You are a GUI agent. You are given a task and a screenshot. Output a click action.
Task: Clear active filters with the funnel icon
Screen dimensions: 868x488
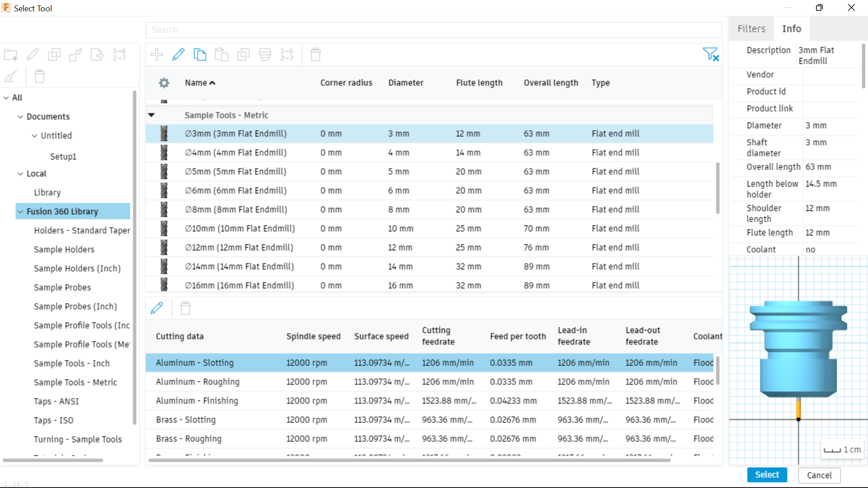coord(711,54)
